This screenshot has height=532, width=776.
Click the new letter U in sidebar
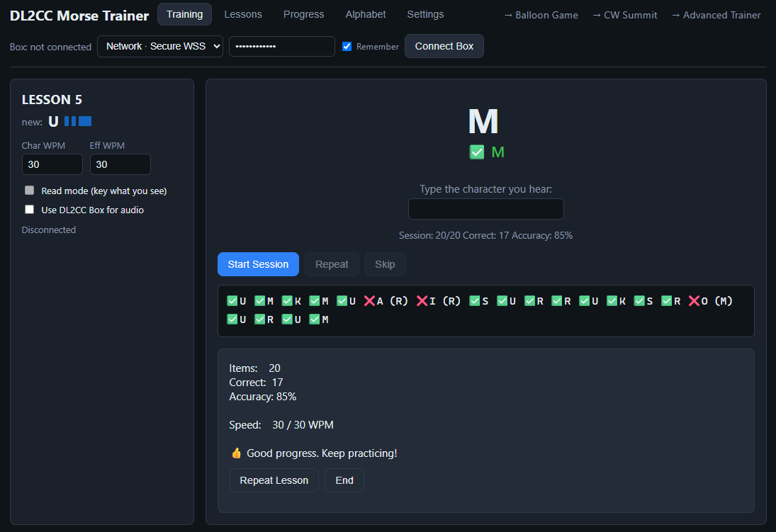click(53, 122)
